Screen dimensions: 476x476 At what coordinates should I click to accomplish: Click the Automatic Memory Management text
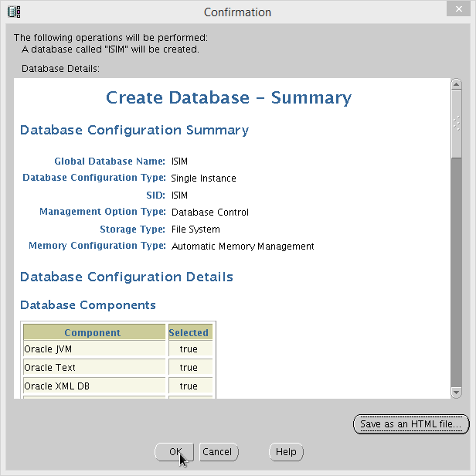coord(243,246)
